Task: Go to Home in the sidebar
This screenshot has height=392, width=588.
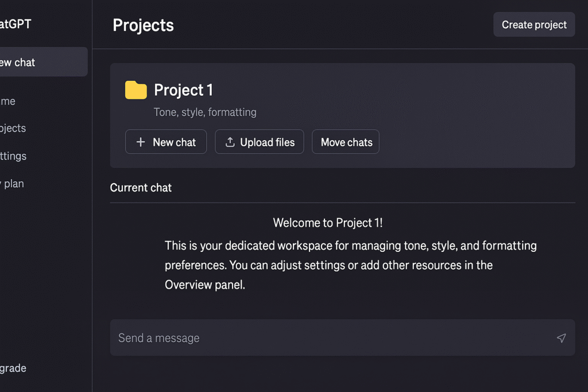Action: click(x=8, y=101)
